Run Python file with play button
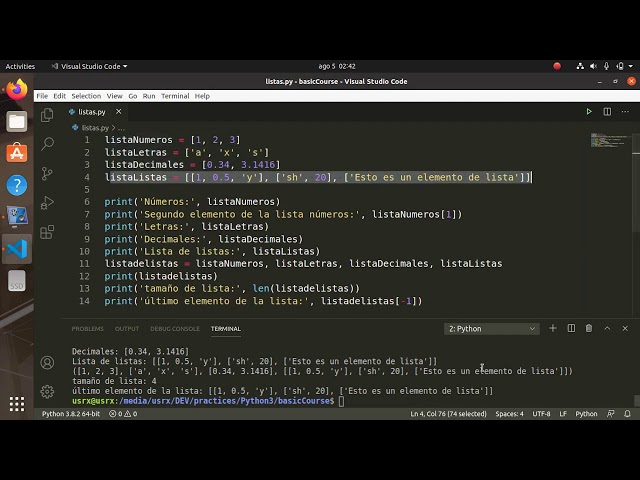 (589, 111)
